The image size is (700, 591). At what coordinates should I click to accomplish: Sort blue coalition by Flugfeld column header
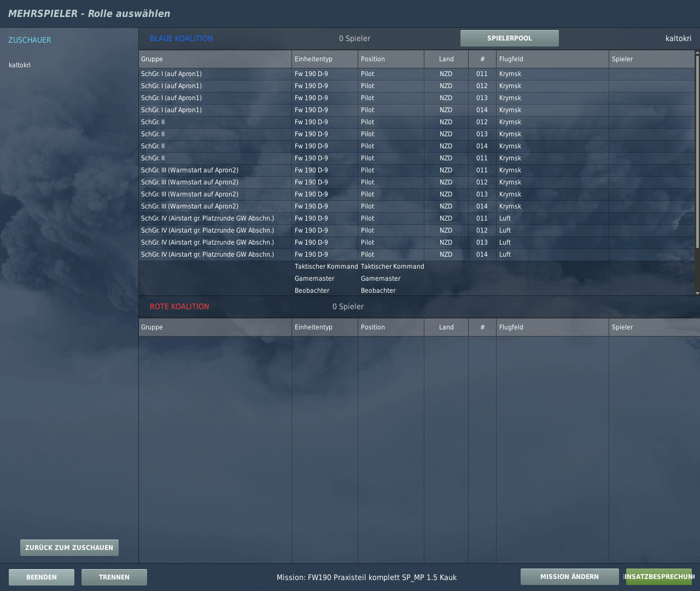click(552, 59)
